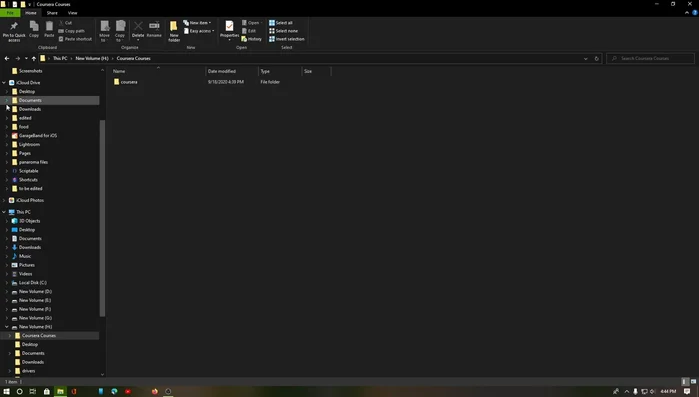Sort by the Type column header
The height and width of the screenshot is (397, 699).
(280, 71)
